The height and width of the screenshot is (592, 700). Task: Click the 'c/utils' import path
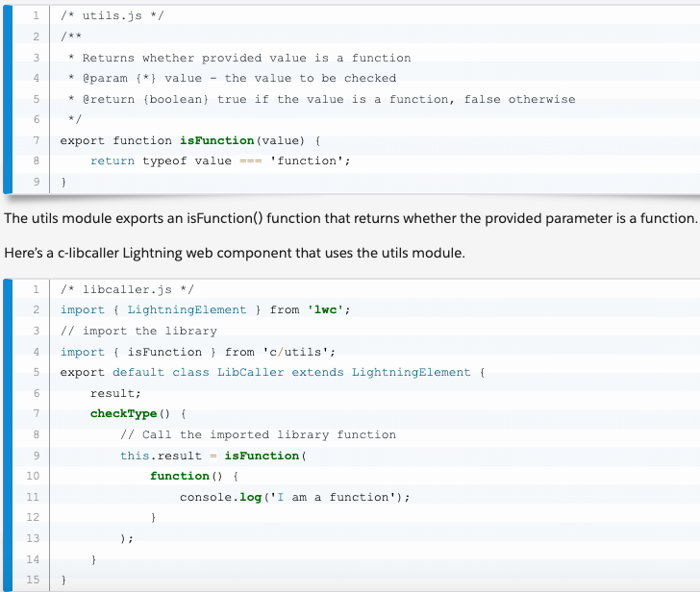coord(295,352)
